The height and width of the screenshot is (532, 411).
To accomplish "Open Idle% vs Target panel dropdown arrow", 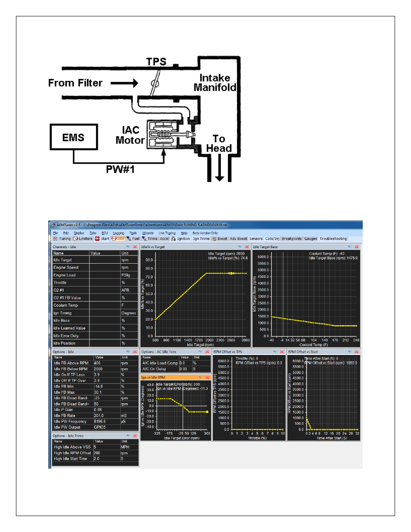I will click(x=240, y=247).
